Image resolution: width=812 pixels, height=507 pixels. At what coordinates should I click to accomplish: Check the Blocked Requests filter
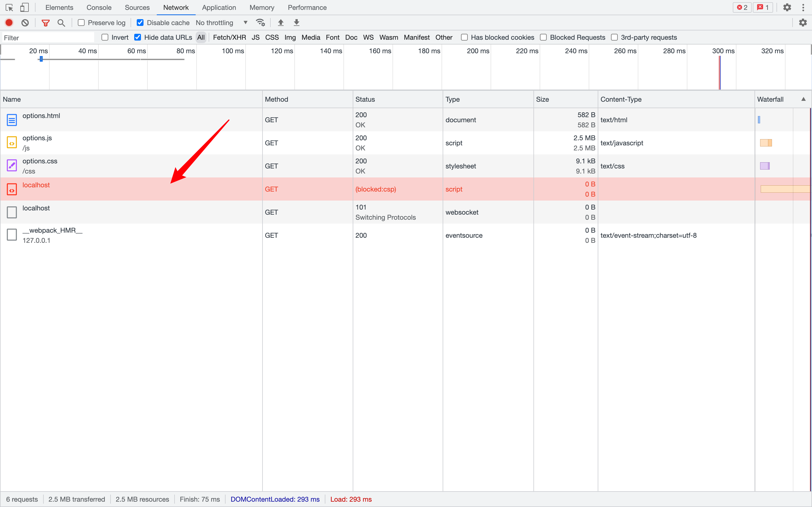pyautogui.click(x=543, y=37)
